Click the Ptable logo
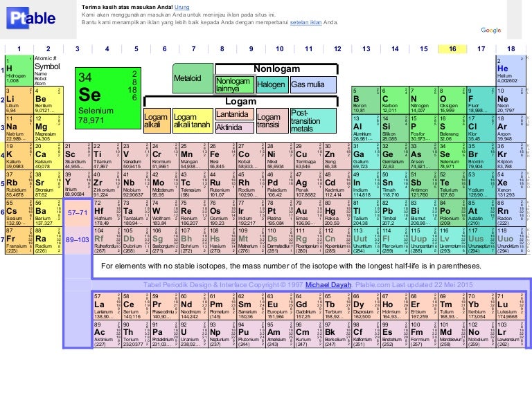532x411 pixels. click(x=31, y=18)
